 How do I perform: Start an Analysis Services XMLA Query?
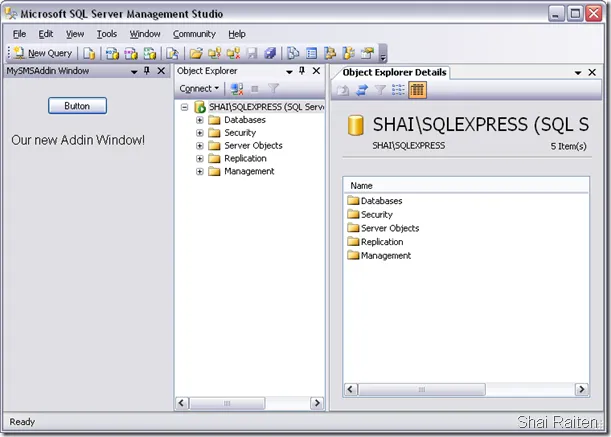150,53
